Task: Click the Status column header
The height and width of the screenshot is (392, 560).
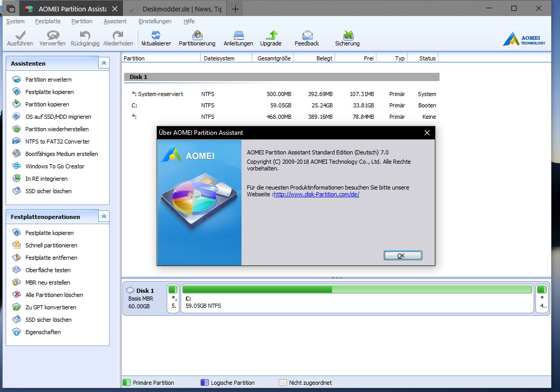Action: coord(423,58)
